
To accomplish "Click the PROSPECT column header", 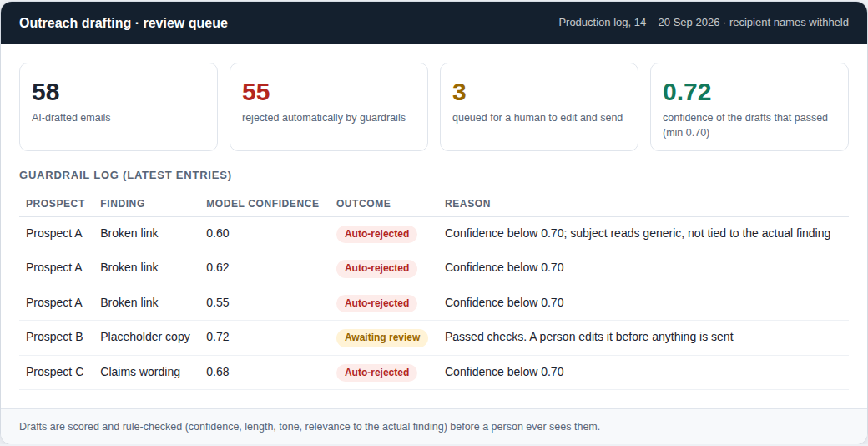I will pos(55,203).
